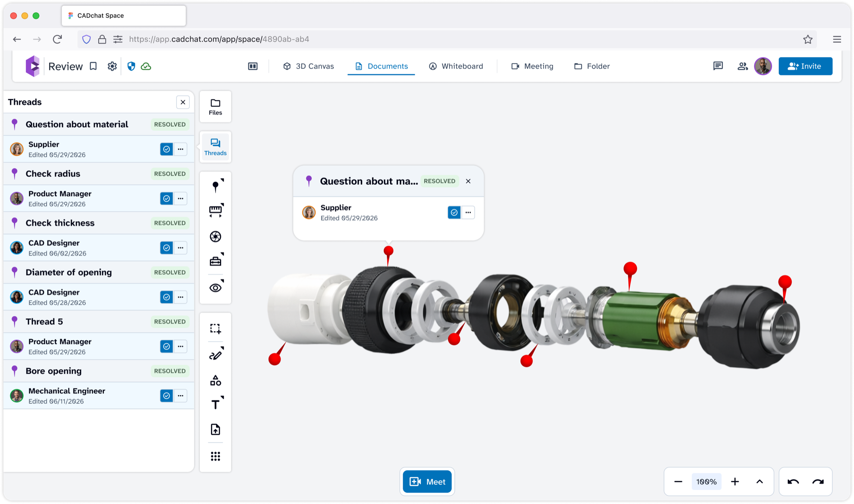Click the Invite button
Screen dimensions: 854x504
tap(805, 66)
